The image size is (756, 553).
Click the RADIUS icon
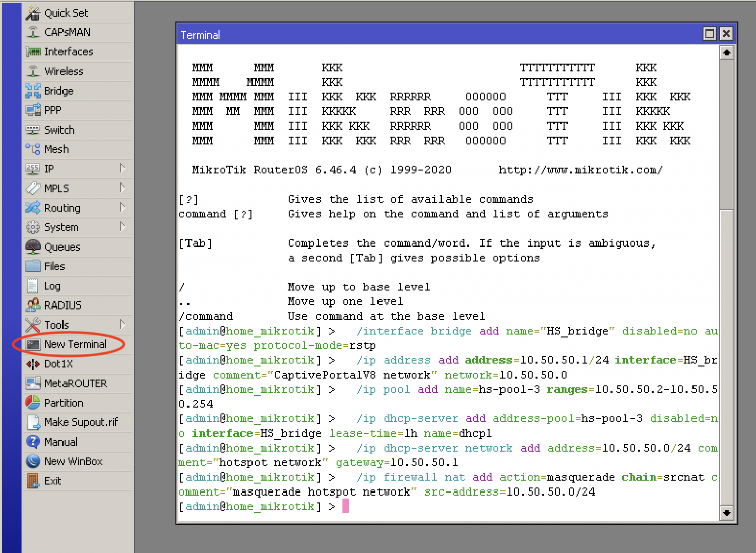[x=33, y=305]
